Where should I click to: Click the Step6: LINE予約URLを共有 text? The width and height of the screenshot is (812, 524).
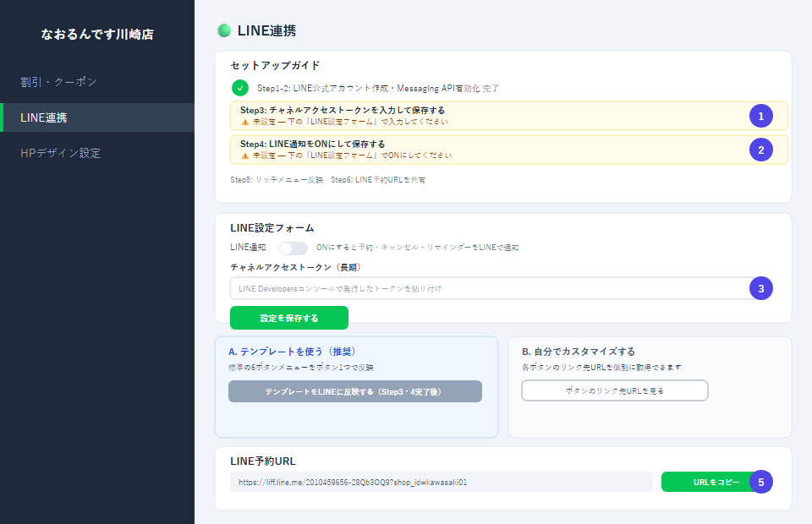[378, 180]
